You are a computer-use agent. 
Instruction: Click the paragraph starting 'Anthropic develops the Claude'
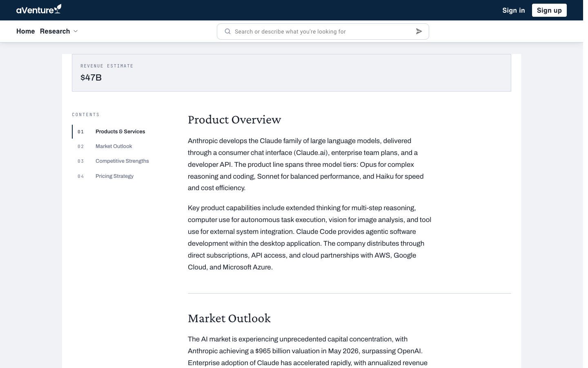pyautogui.click(x=306, y=164)
